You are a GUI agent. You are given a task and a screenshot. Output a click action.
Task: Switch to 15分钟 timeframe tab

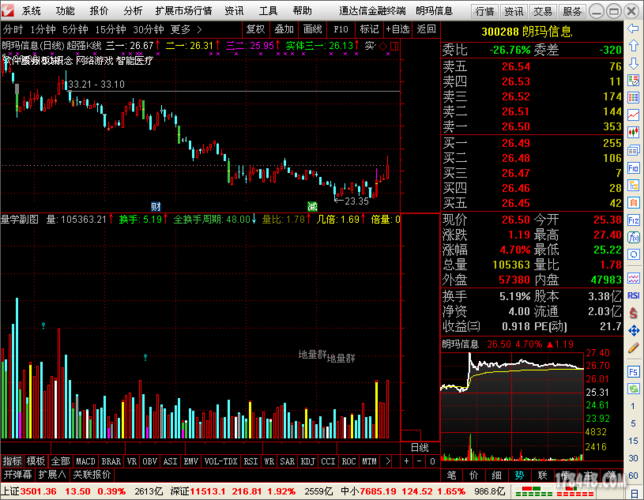(110, 30)
